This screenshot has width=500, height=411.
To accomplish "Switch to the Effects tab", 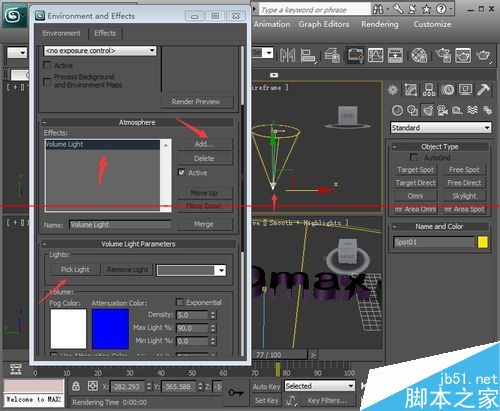I will pyautogui.click(x=105, y=33).
